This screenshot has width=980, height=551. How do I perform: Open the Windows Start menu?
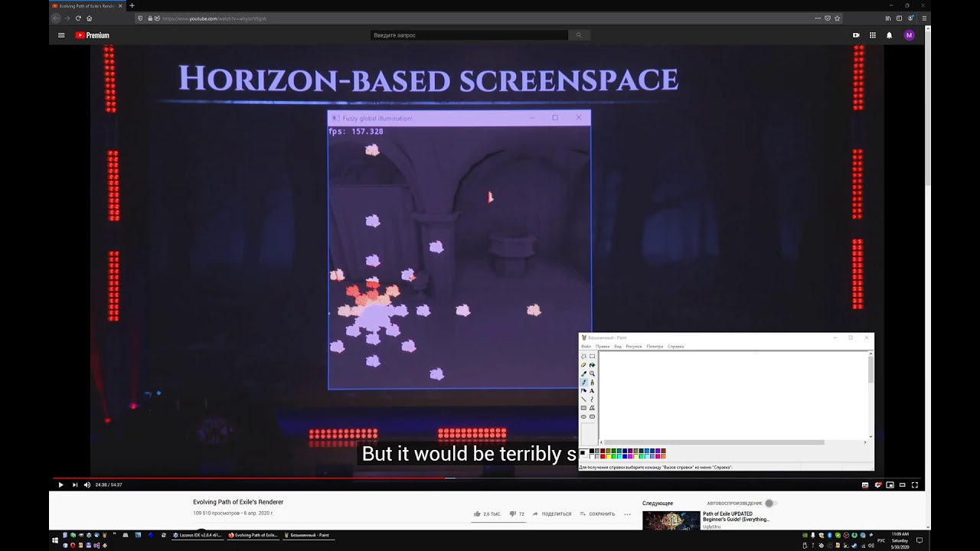55,540
